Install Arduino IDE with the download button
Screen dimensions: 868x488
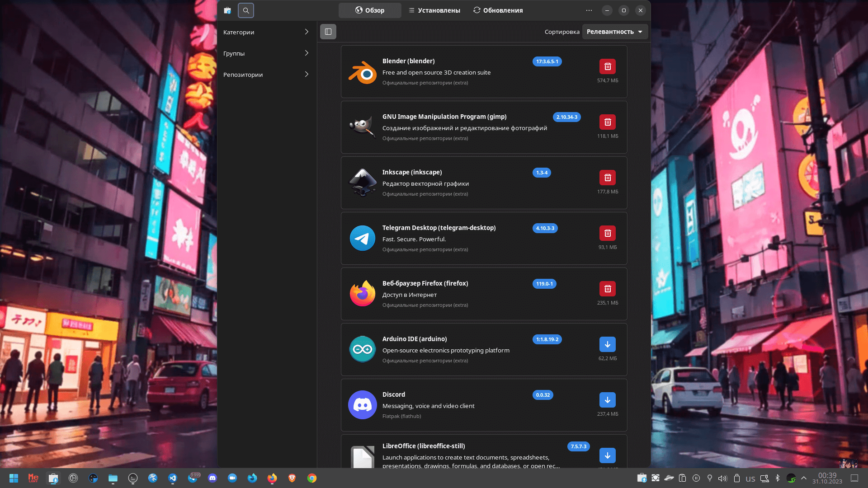pyautogui.click(x=608, y=344)
